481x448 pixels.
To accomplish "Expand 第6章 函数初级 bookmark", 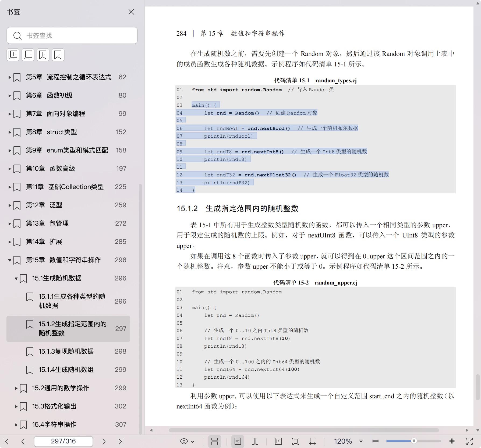I will click(10, 96).
